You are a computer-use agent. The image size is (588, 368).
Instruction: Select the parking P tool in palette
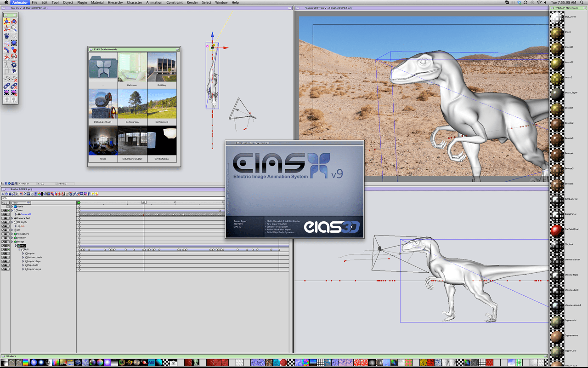click(14, 71)
